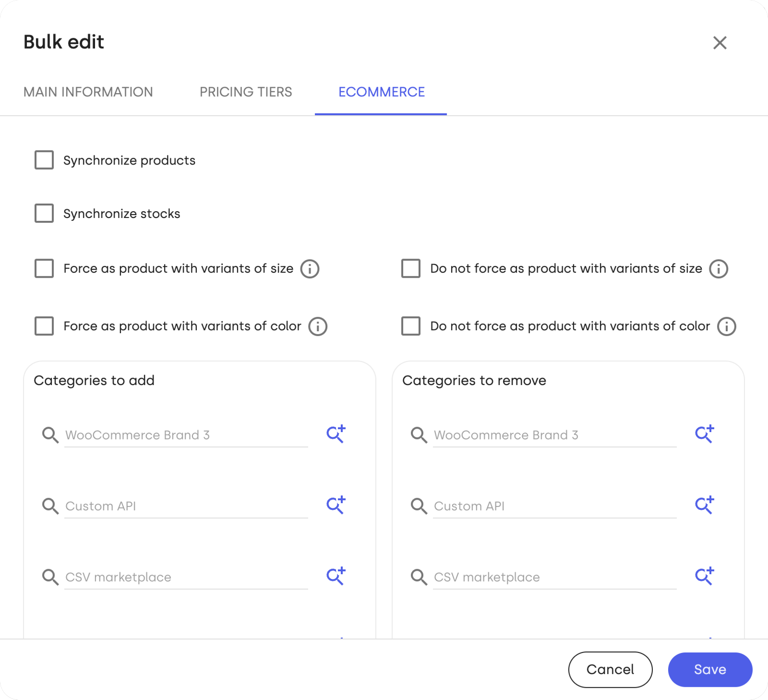This screenshot has width=768, height=700.
Task: Check Do not force as product with variants of color
Action: click(411, 326)
